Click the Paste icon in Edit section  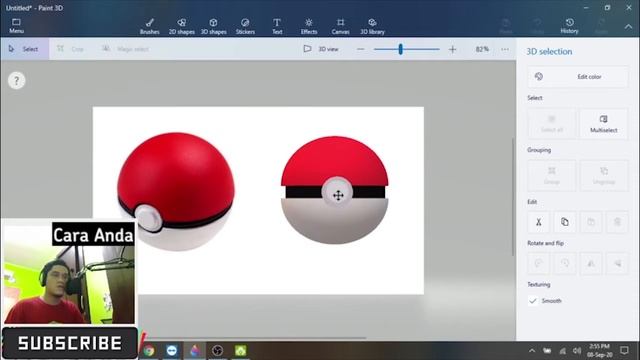591,222
